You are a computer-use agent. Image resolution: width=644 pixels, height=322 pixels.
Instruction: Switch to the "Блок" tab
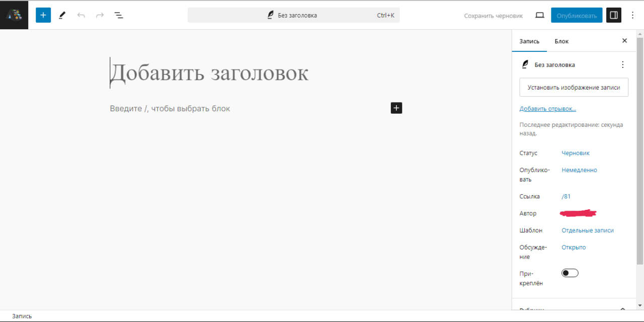pos(561,41)
